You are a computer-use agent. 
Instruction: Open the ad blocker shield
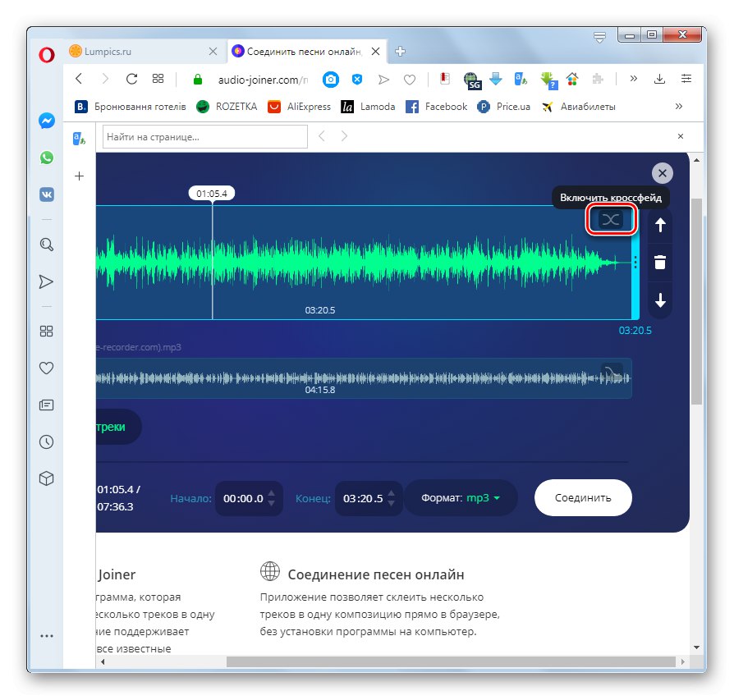pyautogui.click(x=356, y=80)
